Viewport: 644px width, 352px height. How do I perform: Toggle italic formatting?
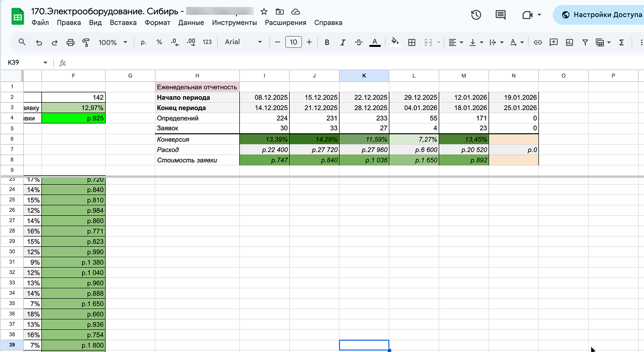342,42
